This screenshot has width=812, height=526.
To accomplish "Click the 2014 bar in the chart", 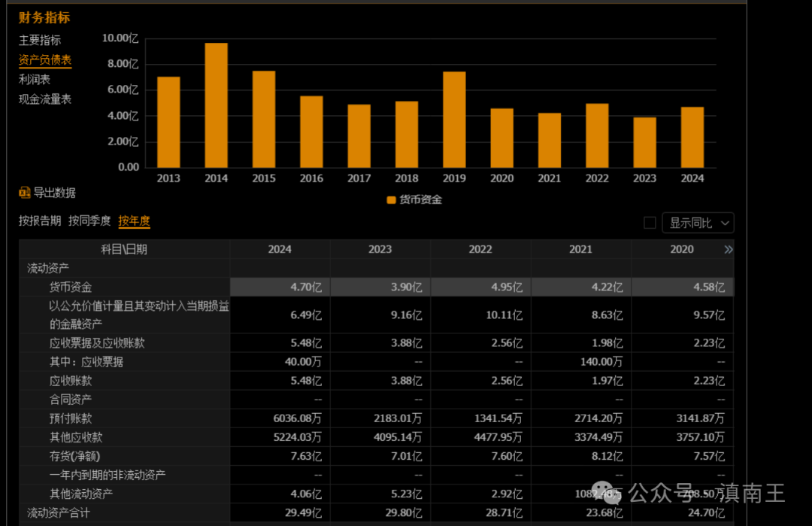I will pos(216,105).
